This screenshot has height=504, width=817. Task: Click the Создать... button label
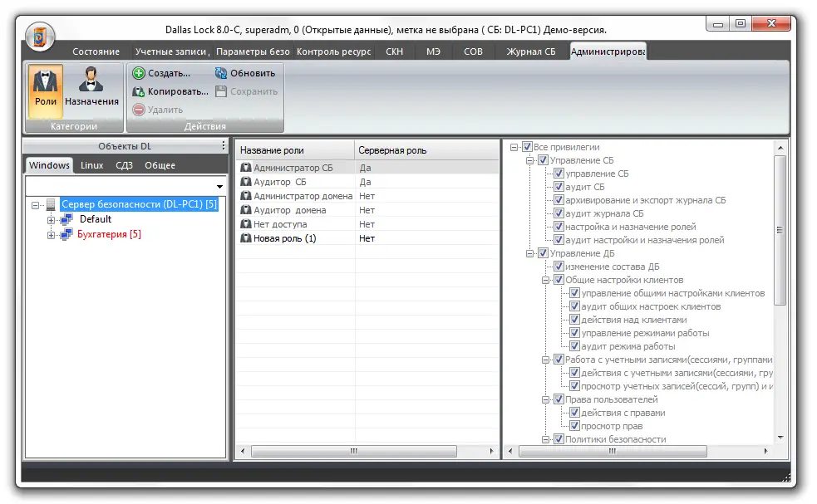point(169,73)
